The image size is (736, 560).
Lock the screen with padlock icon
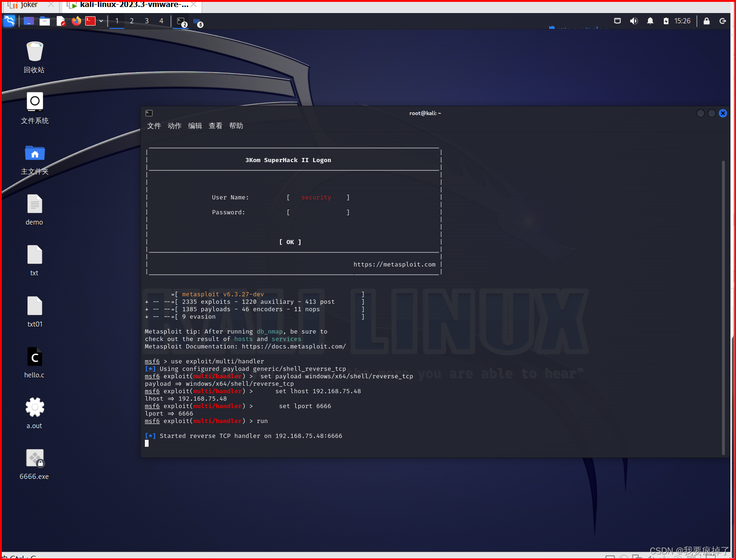pyautogui.click(x=707, y=21)
